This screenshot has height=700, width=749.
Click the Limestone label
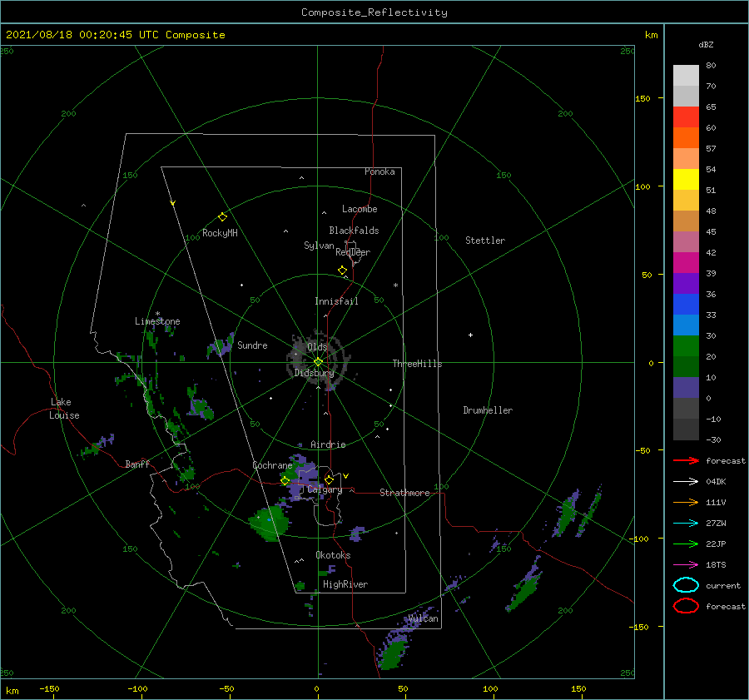point(157,321)
